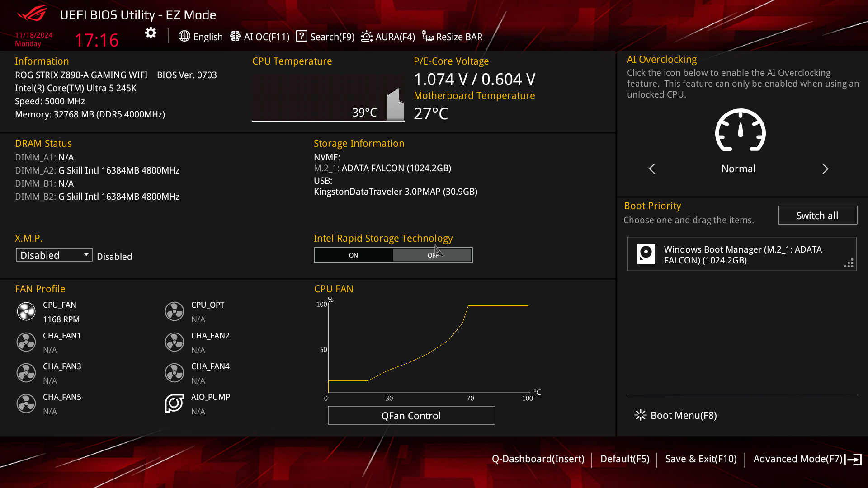The width and height of the screenshot is (868, 488).
Task: Click the CPU_FAN fan icon
Action: point(26,311)
